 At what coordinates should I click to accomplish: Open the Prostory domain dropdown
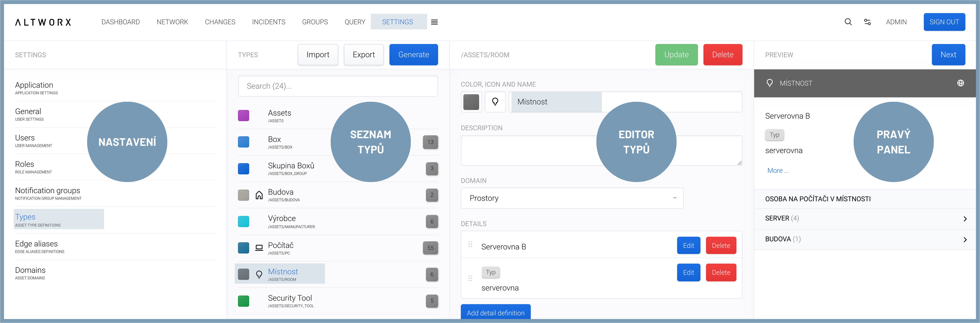tap(572, 198)
